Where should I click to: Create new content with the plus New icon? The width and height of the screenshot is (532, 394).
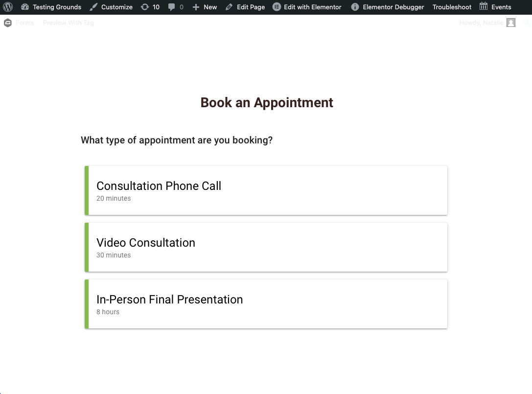pyautogui.click(x=204, y=7)
